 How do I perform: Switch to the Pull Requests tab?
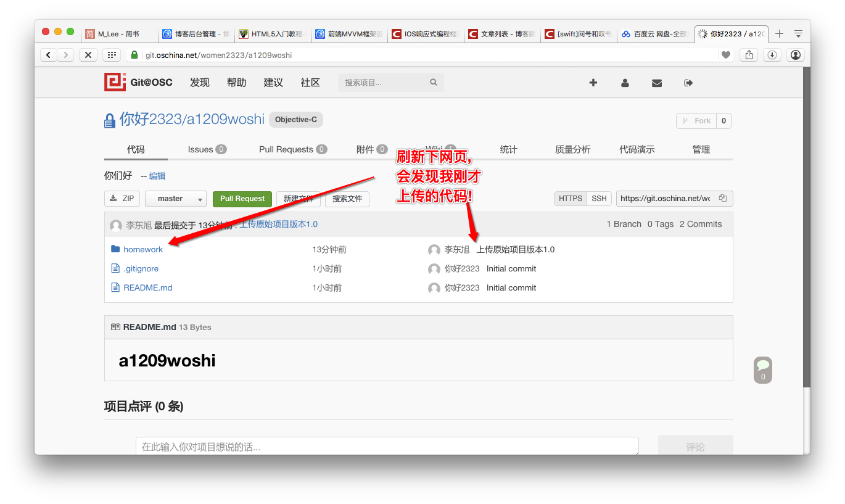293,149
